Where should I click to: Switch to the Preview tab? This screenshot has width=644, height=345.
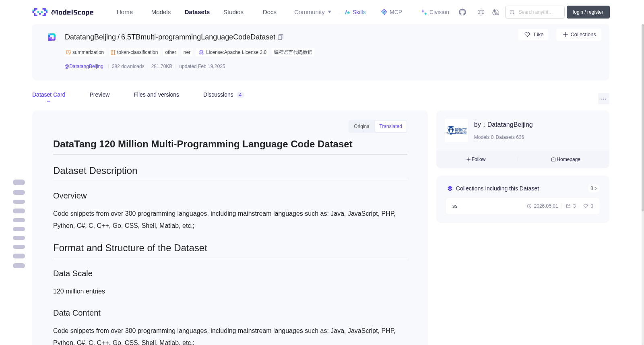click(x=99, y=95)
